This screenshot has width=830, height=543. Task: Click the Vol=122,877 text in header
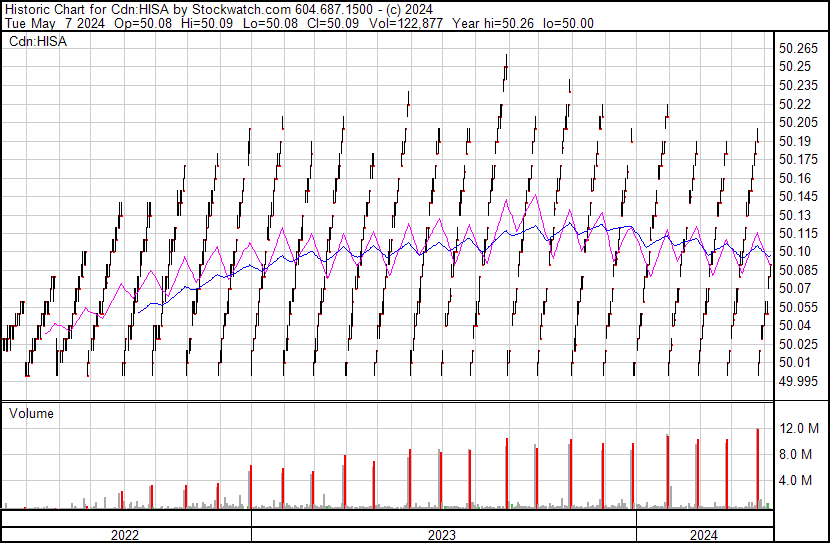point(405,23)
